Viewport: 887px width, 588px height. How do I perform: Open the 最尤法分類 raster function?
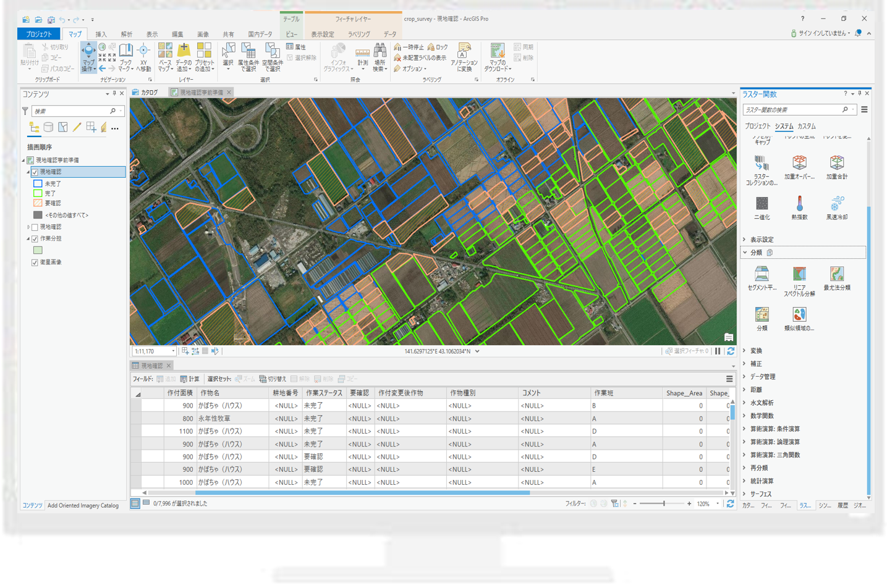[x=836, y=275]
